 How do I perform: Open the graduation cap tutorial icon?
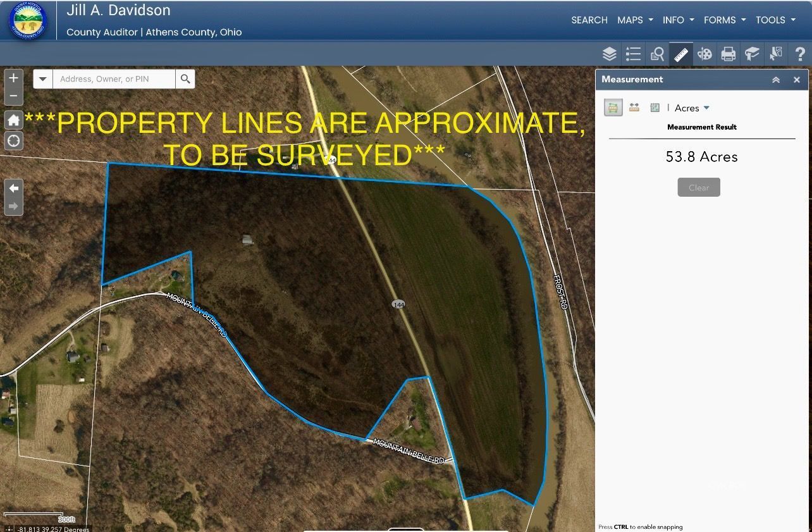pos(752,54)
